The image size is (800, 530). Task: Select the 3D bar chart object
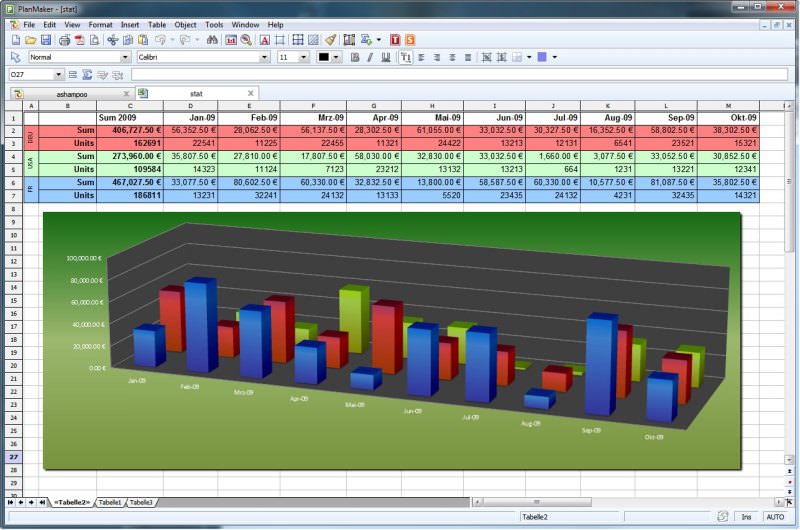392,340
